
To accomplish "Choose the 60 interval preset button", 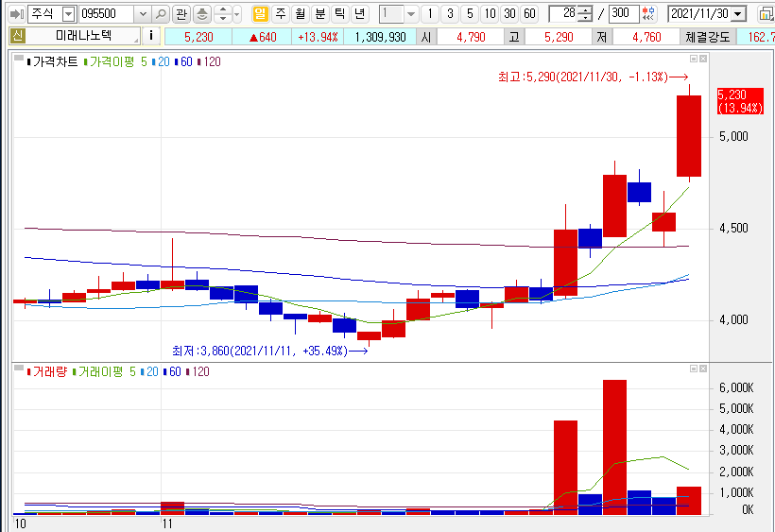I will pos(529,14).
